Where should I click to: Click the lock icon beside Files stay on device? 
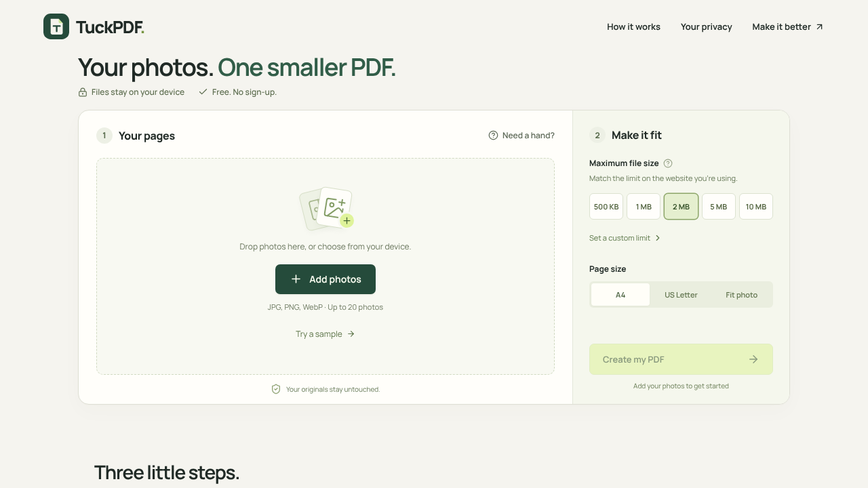click(x=83, y=92)
